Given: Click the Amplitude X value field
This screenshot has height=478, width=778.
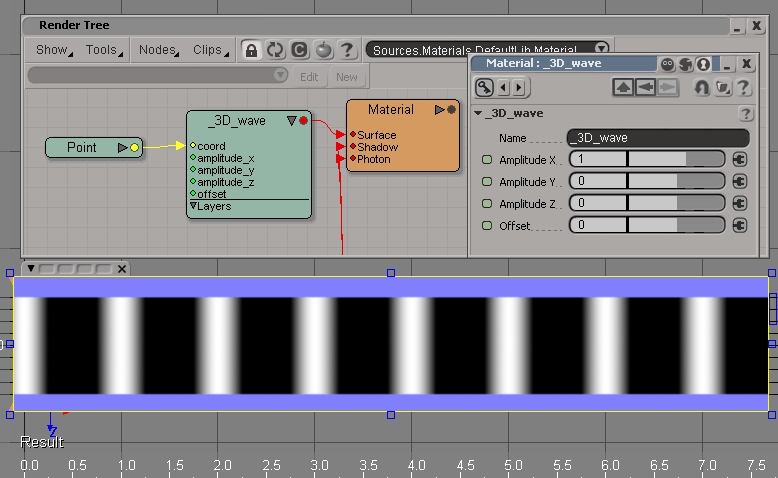Looking at the screenshot, I should (598, 159).
